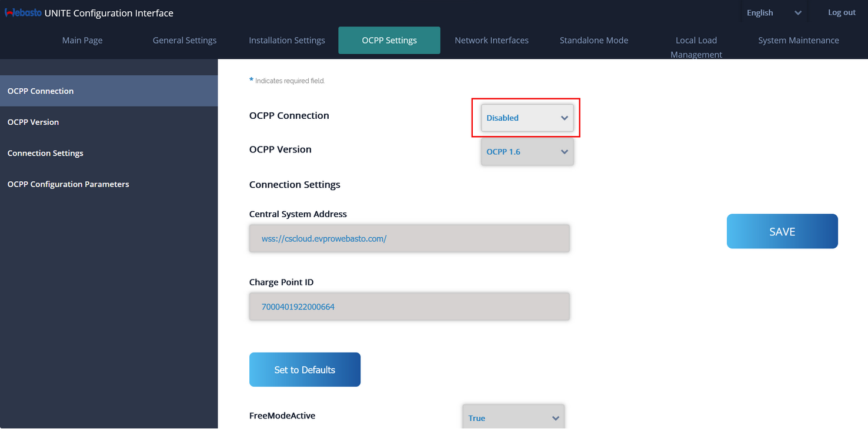Open the OCPP 1.6 version dropdown
Viewport: 868px width, 429px height.
click(527, 152)
